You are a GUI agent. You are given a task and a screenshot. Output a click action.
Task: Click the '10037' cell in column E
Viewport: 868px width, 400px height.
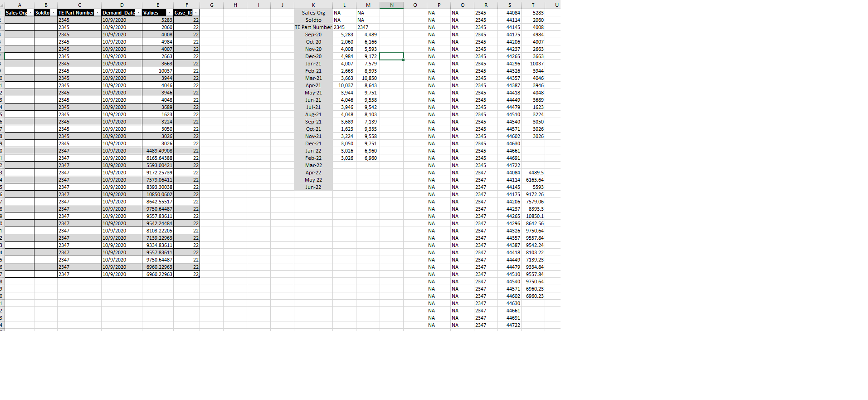pos(158,71)
